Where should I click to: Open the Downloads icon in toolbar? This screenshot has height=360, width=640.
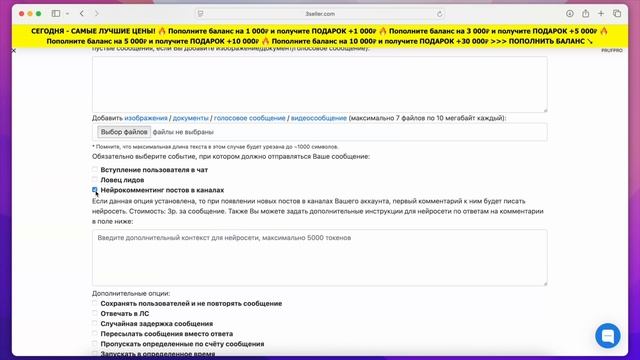pyautogui.click(x=570, y=13)
